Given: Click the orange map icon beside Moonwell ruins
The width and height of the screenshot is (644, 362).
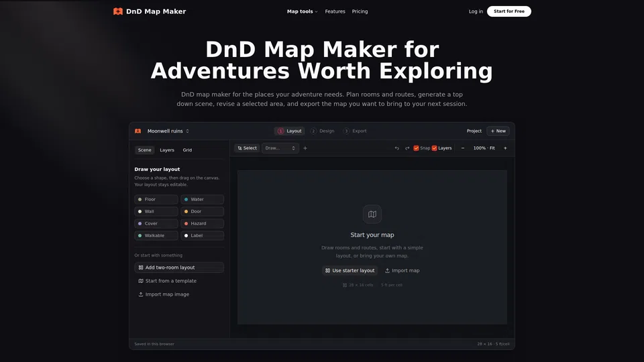Looking at the screenshot, I should [x=138, y=131].
